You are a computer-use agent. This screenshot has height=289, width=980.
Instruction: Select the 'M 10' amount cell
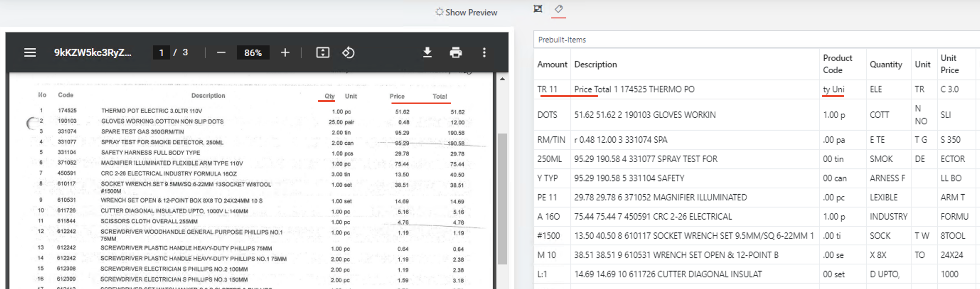click(552, 255)
